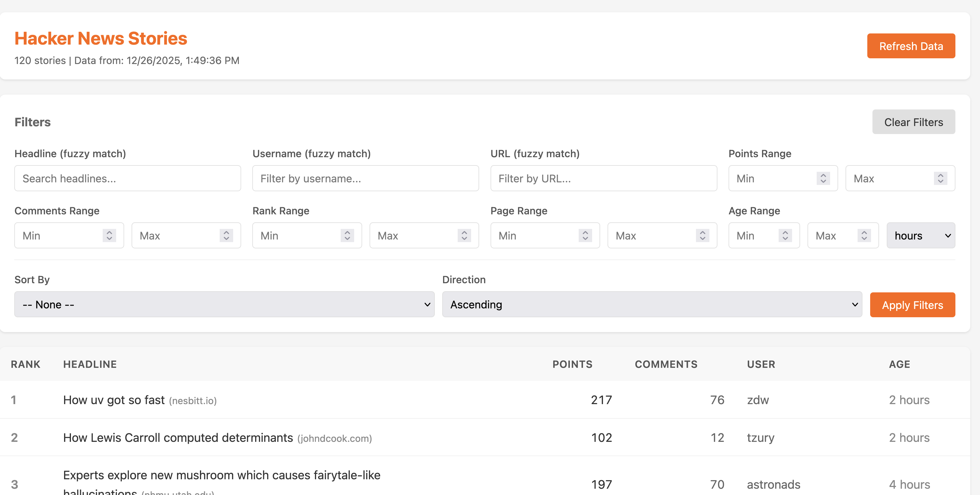Decrement the Points Range Max stepper
The height and width of the screenshot is (495, 980).
pos(941,181)
